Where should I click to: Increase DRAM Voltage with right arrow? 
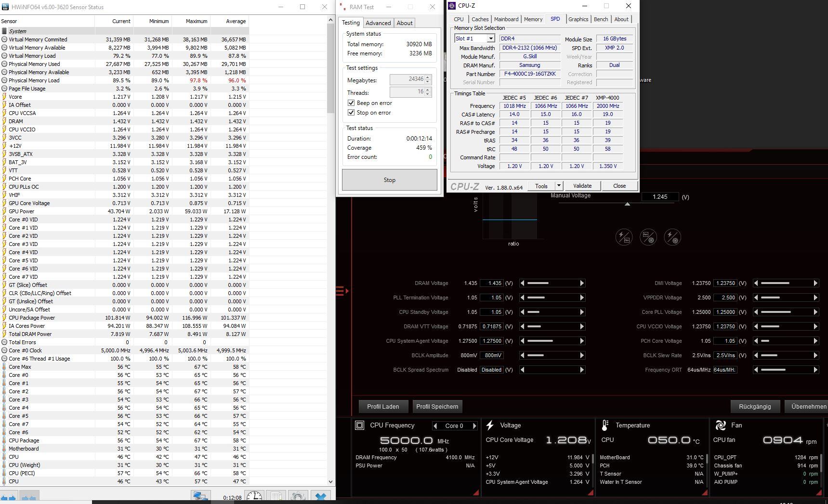[582, 283]
